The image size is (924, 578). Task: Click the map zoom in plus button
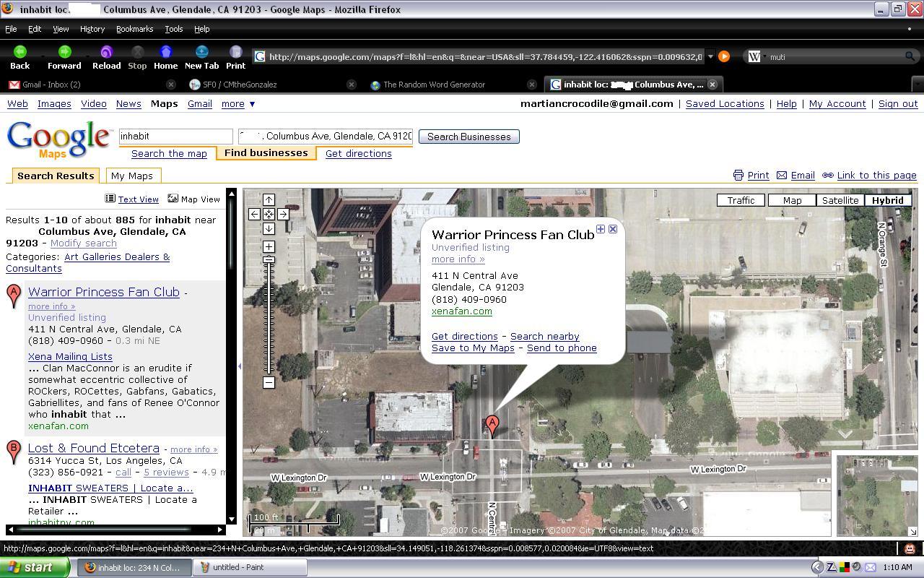click(x=269, y=247)
